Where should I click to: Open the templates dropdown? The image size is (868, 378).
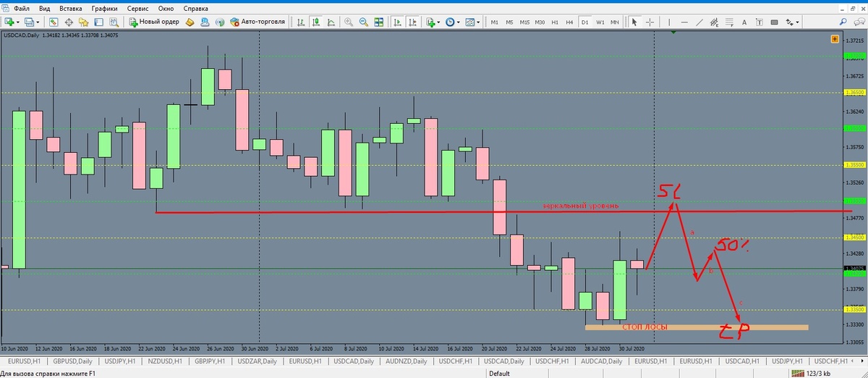click(470, 22)
